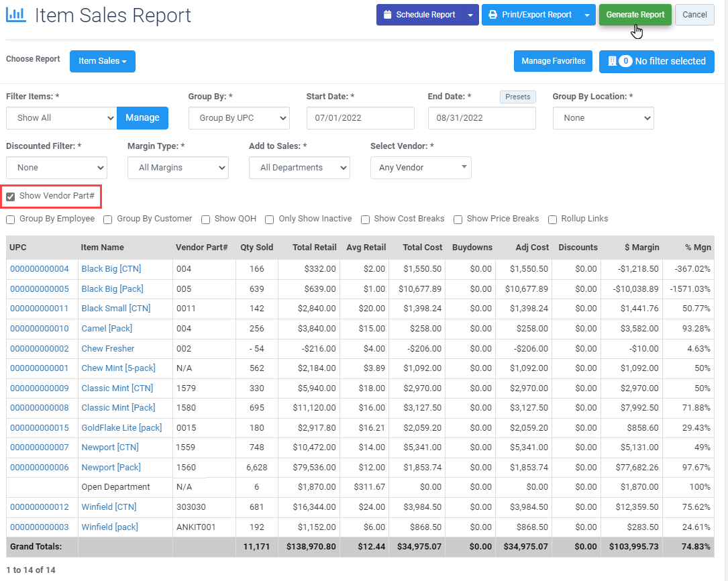Click the Manage Favorites button

coord(553,61)
